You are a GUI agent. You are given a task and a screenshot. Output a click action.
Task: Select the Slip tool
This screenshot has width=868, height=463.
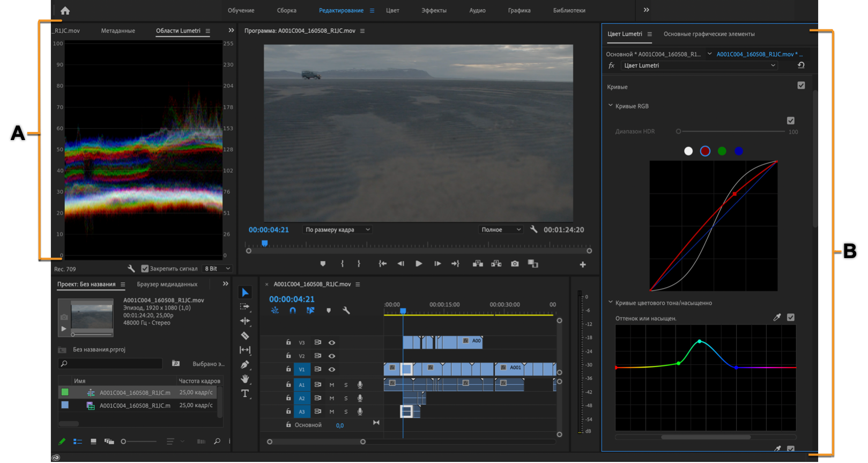[245, 350]
